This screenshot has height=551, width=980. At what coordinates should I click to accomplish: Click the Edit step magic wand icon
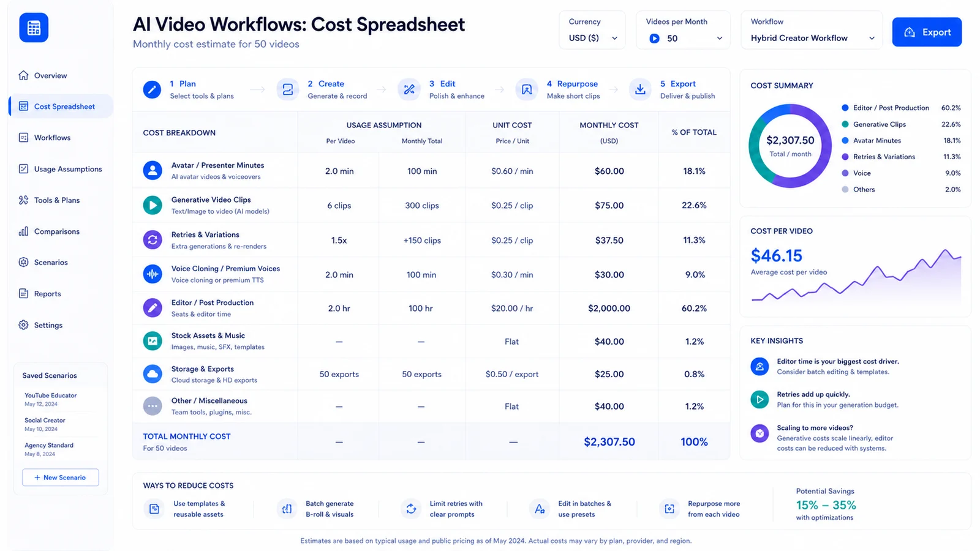(x=409, y=89)
